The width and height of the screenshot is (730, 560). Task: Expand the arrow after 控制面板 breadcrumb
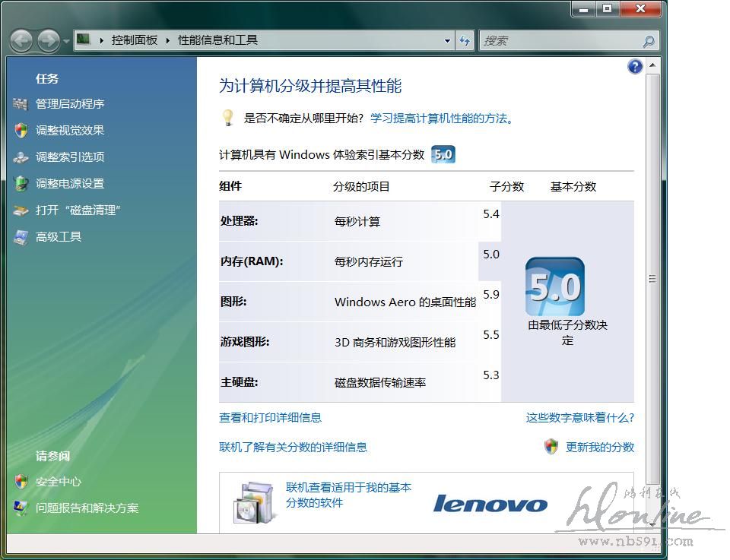click(x=167, y=40)
